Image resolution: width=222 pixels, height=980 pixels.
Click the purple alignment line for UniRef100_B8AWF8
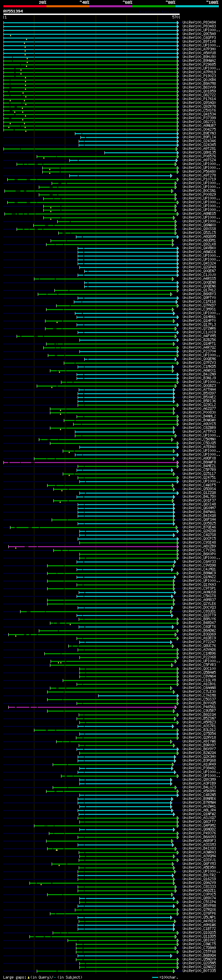click(x=91, y=462)
